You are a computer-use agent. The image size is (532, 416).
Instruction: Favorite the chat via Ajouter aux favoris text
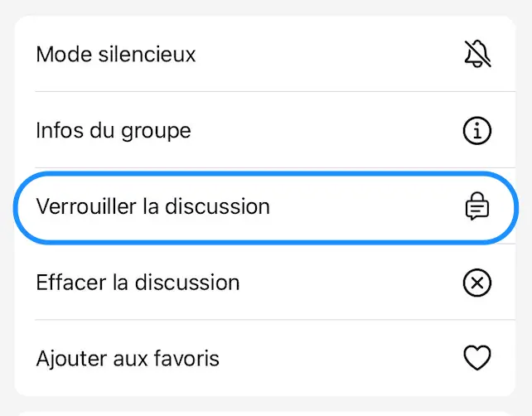coord(128,359)
